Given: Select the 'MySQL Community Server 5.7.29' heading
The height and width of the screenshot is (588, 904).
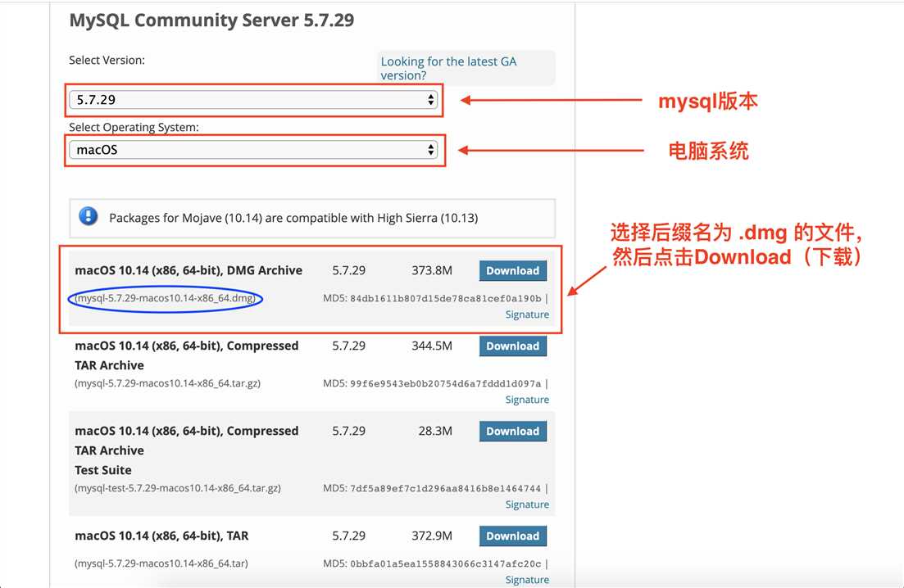Looking at the screenshot, I should tap(211, 20).
